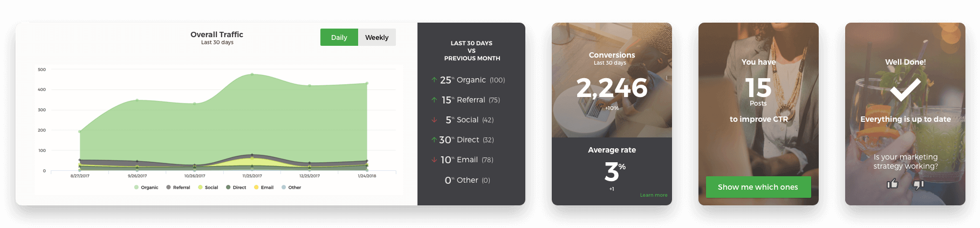This screenshot has height=228, width=980.
Task: Open the Learn more link
Action: [653, 195]
